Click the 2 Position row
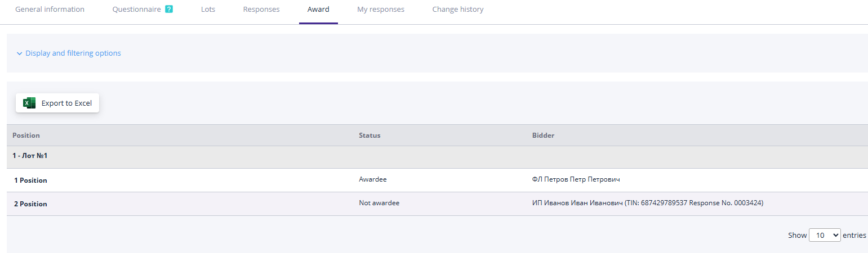Image resolution: width=868 pixels, height=253 pixels. point(31,204)
